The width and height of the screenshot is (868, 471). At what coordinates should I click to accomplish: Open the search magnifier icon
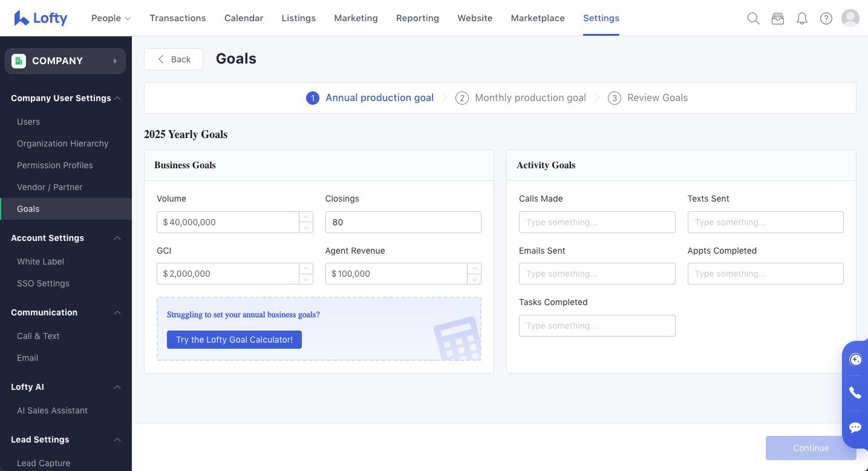tap(753, 18)
